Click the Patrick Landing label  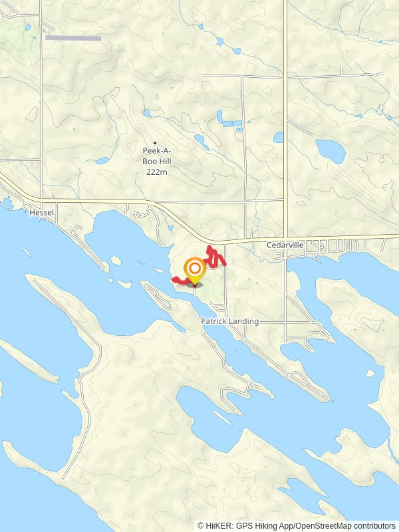[x=229, y=321]
